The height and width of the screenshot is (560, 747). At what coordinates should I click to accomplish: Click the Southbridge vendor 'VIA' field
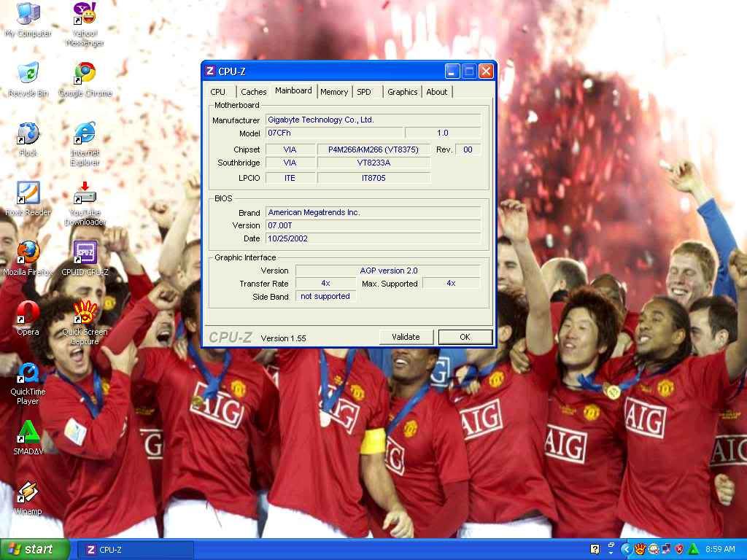pos(290,163)
